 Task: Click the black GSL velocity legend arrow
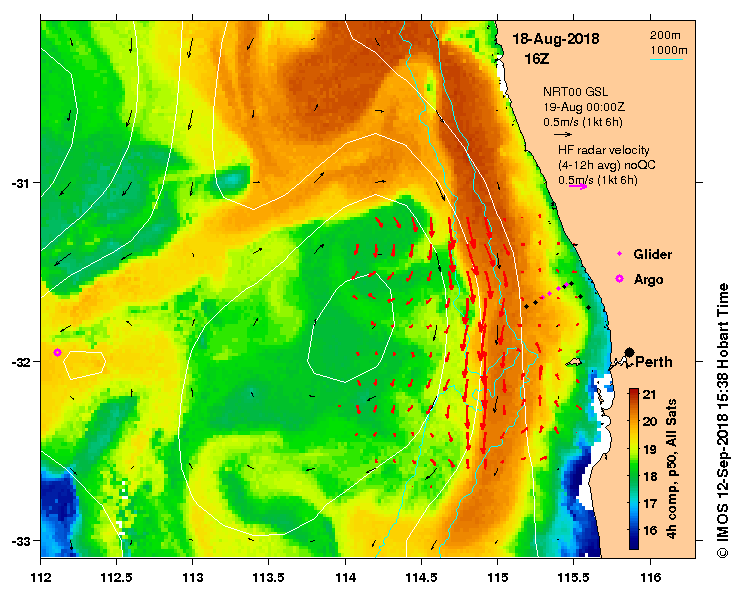click(563, 134)
